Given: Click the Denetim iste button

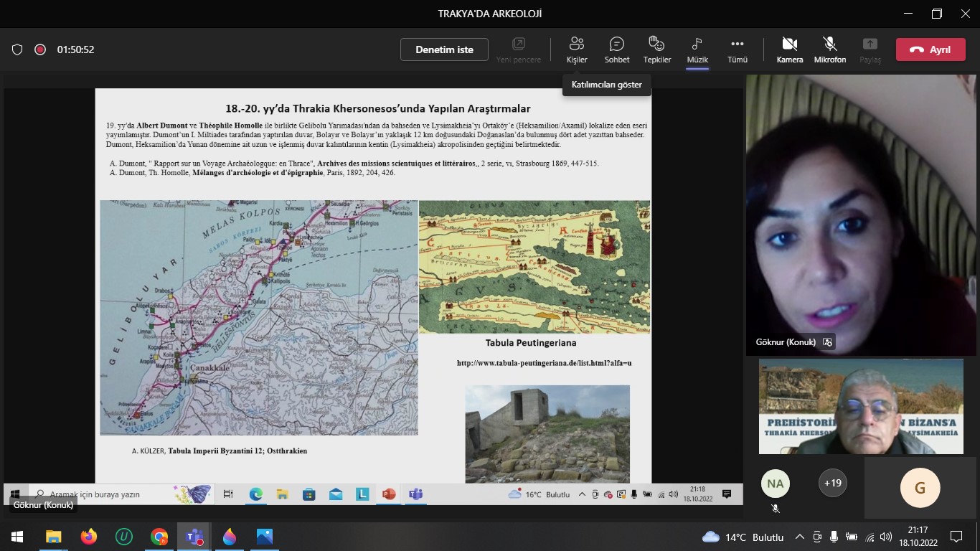Looking at the screenshot, I should pyautogui.click(x=445, y=50).
